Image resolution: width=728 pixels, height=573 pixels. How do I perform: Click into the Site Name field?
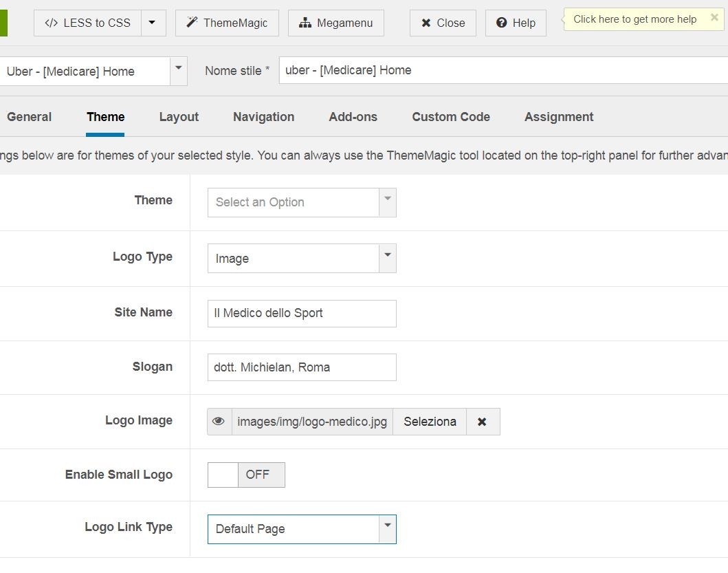click(x=302, y=313)
